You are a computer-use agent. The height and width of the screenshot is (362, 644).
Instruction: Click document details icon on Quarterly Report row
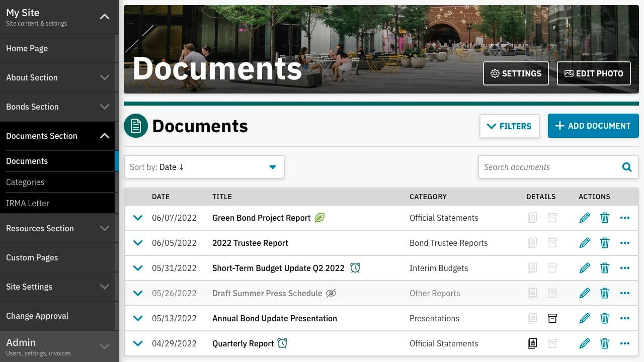tap(532, 343)
